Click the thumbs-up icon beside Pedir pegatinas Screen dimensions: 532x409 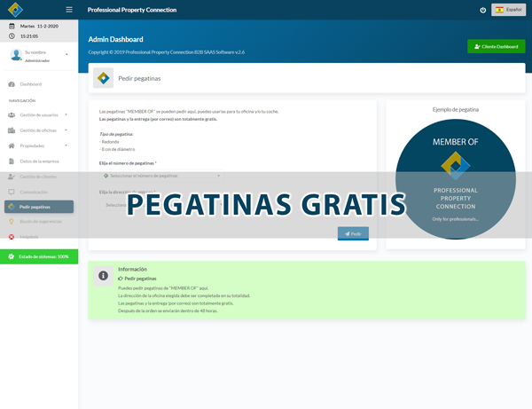[121, 279]
